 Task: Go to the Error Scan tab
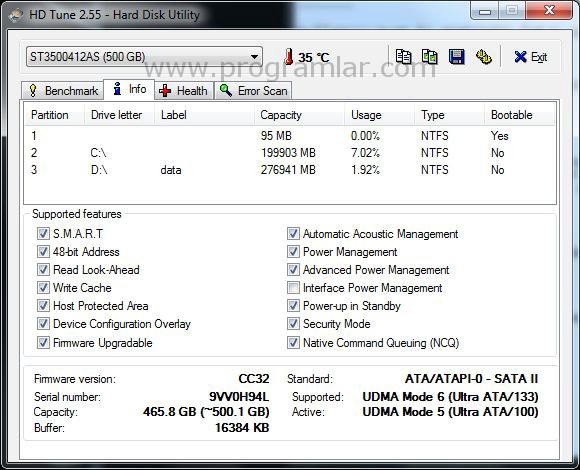253,91
